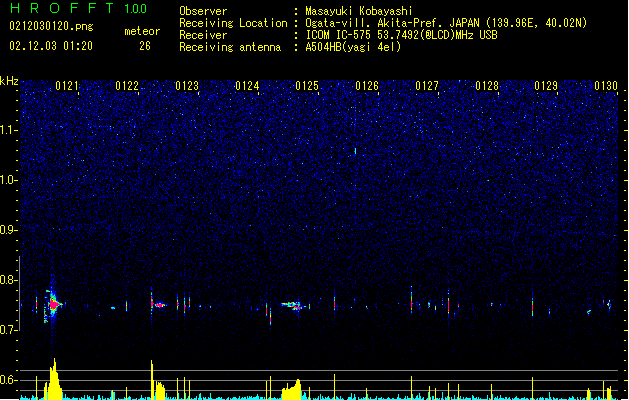This screenshot has width=629, height=400.
Task: Click the kHz axis unit label
Action: tap(9, 81)
